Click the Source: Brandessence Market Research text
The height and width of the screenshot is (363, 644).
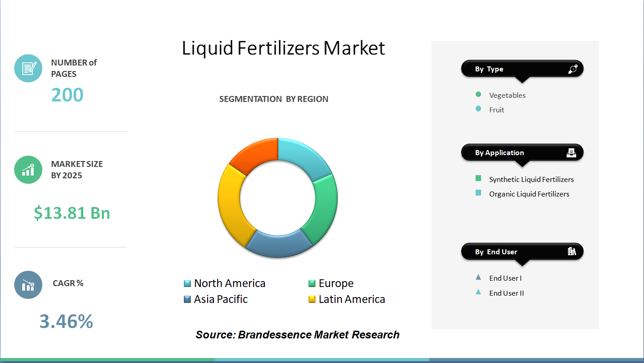pyautogui.click(x=298, y=335)
